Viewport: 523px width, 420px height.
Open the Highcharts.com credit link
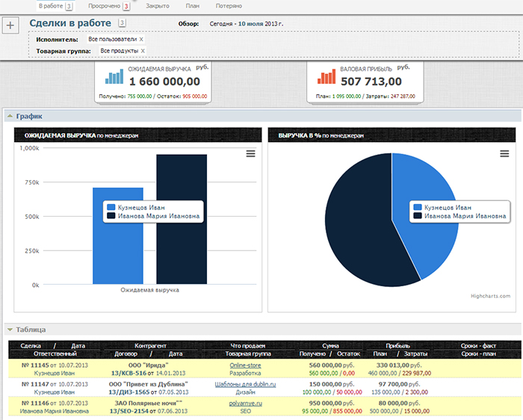(x=490, y=296)
